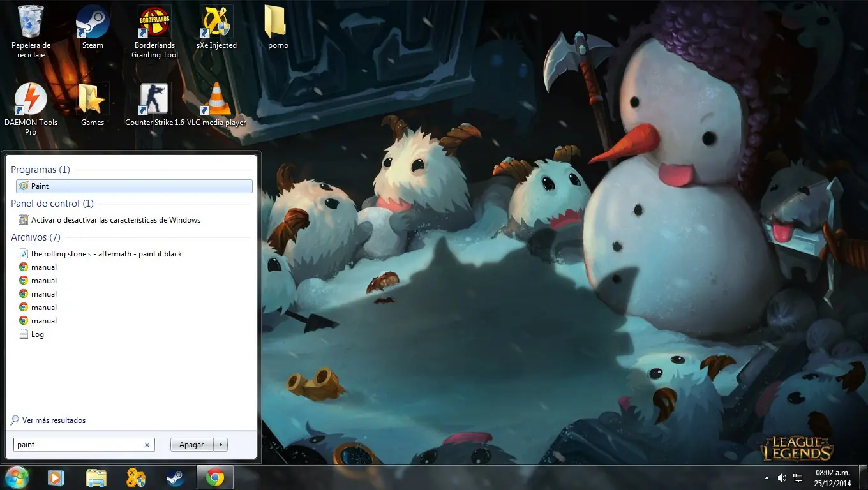Launch Counter Strike 1.6 shortcut
Image resolution: width=868 pixels, height=490 pixels.
(x=154, y=105)
